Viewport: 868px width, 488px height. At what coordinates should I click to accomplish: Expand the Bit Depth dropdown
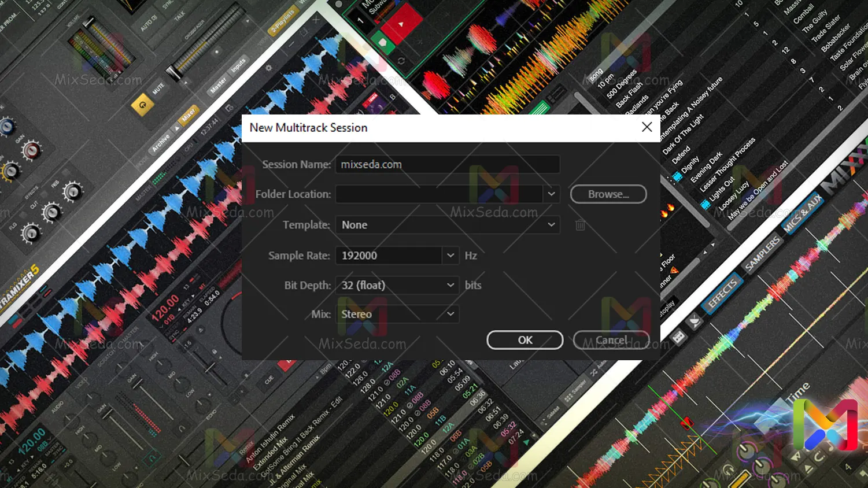(x=450, y=285)
